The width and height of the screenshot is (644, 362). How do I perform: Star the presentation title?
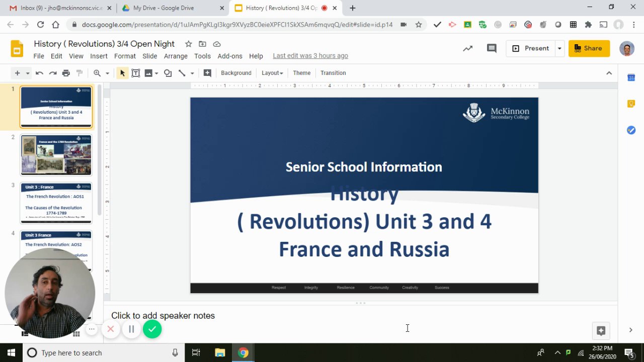click(188, 44)
